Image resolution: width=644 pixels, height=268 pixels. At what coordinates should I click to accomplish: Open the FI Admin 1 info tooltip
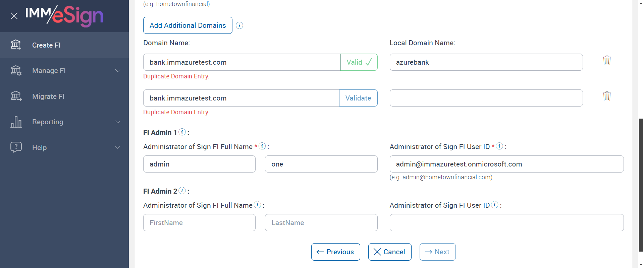(x=182, y=132)
